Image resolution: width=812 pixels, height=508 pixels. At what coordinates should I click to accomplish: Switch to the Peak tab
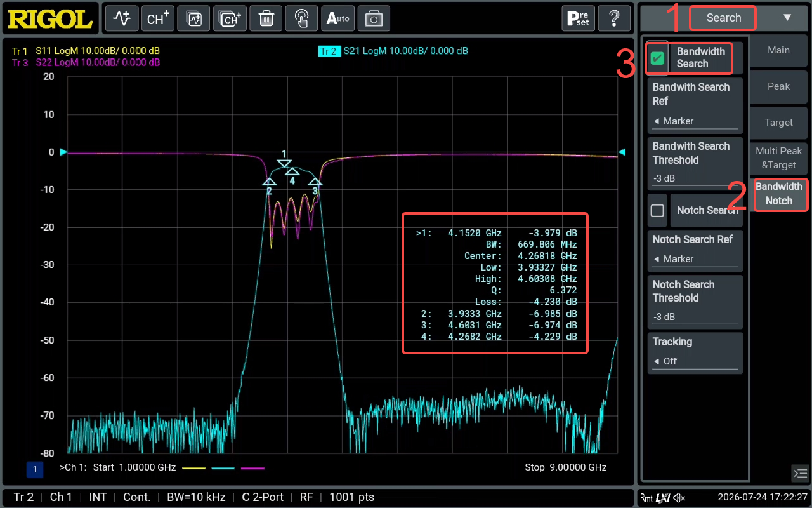click(x=779, y=86)
